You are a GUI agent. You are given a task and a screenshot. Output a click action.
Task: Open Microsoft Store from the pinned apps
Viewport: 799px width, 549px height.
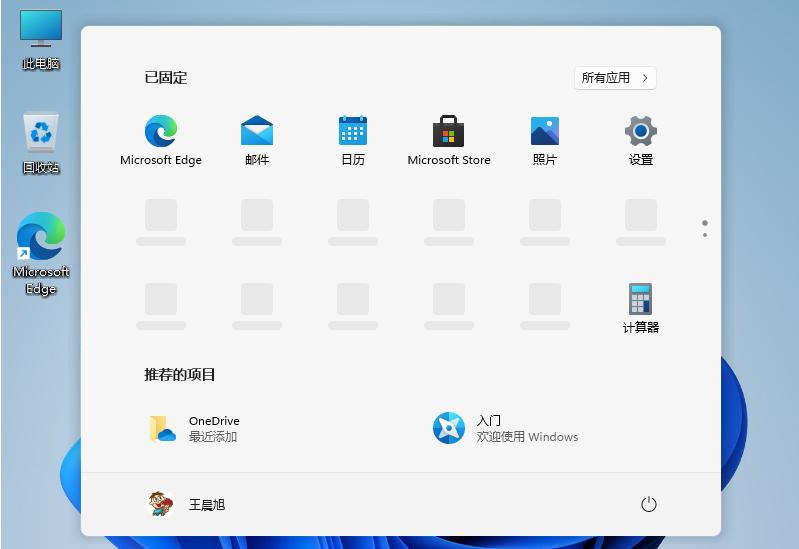[448, 140]
